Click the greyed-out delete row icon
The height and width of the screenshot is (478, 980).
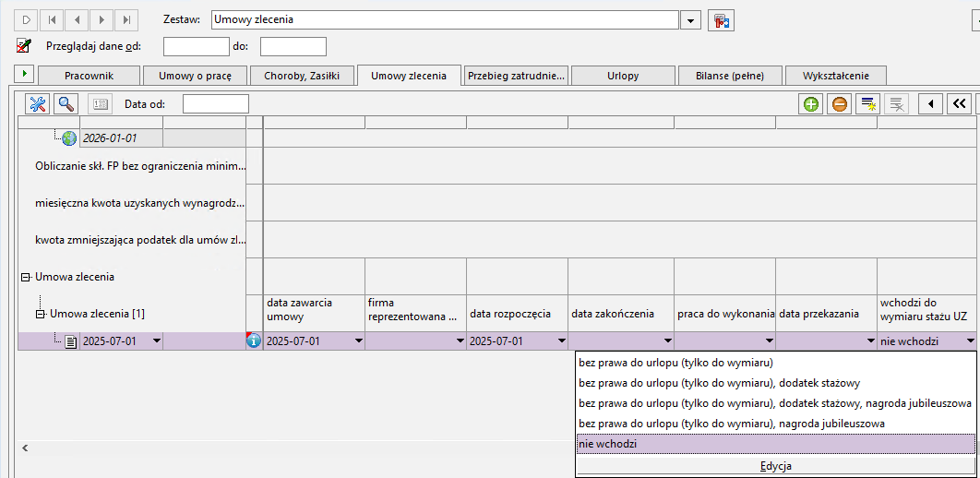point(896,104)
